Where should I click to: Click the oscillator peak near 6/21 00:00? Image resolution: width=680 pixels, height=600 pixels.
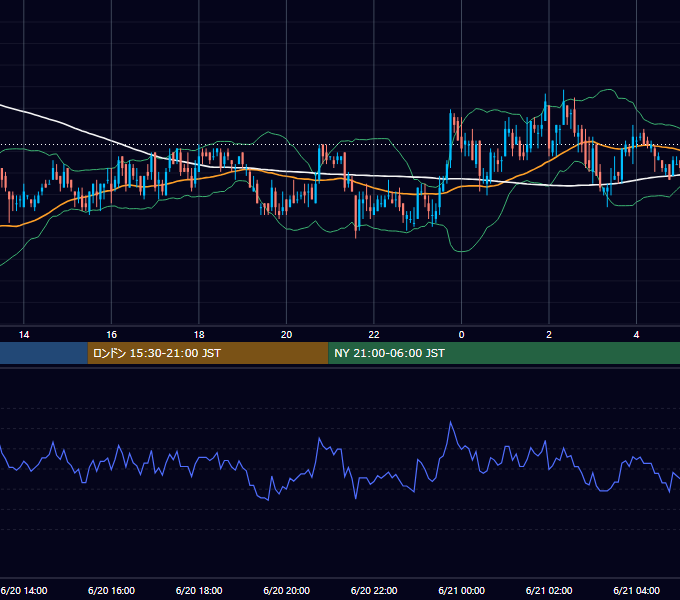[451, 422]
